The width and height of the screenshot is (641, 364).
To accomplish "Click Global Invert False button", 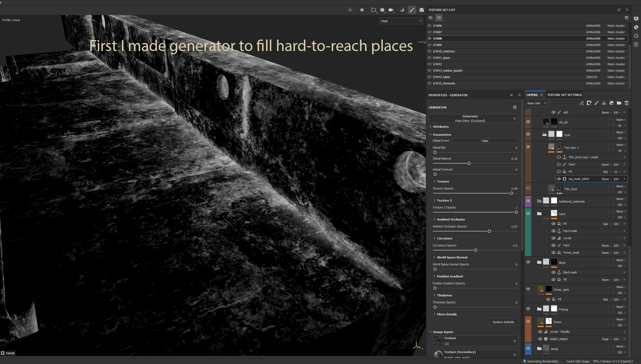I will click(485, 141).
